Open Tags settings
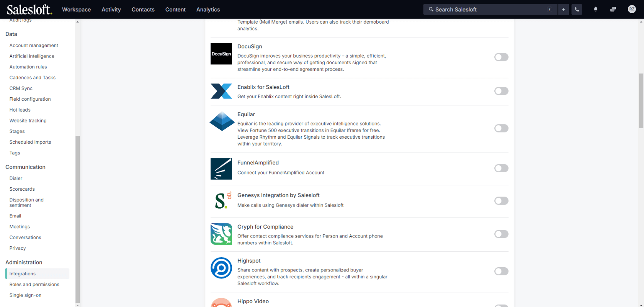Image resolution: width=644 pixels, height=307 pixels. point(15,153)
